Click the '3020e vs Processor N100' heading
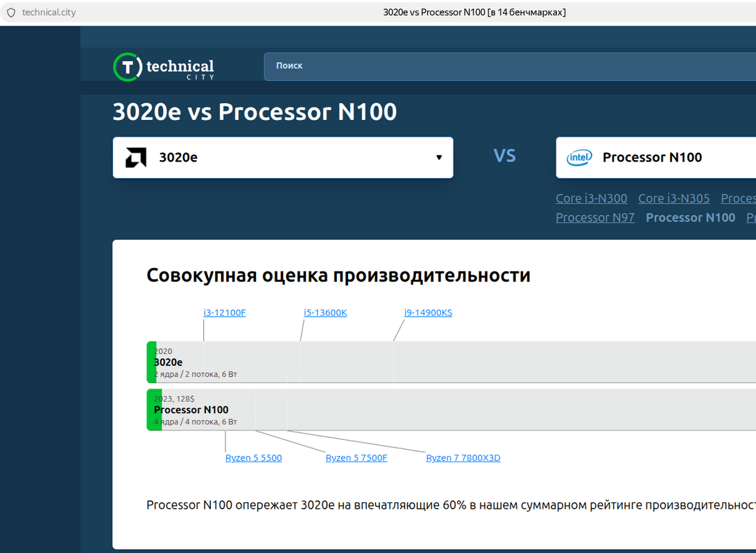Screen dimensions: 756x553 tap(255, 112)
